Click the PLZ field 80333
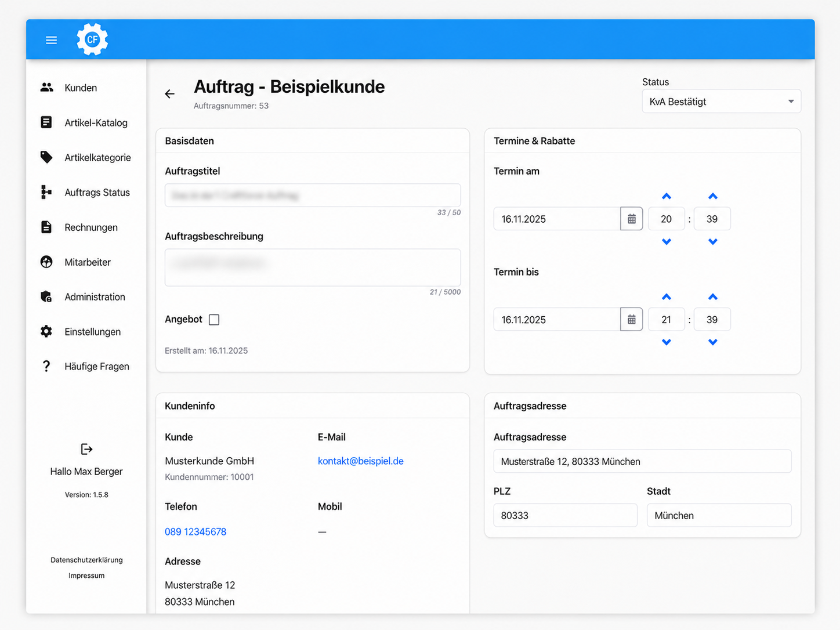The width and height of the screenshot is (840, 630). 565,515
